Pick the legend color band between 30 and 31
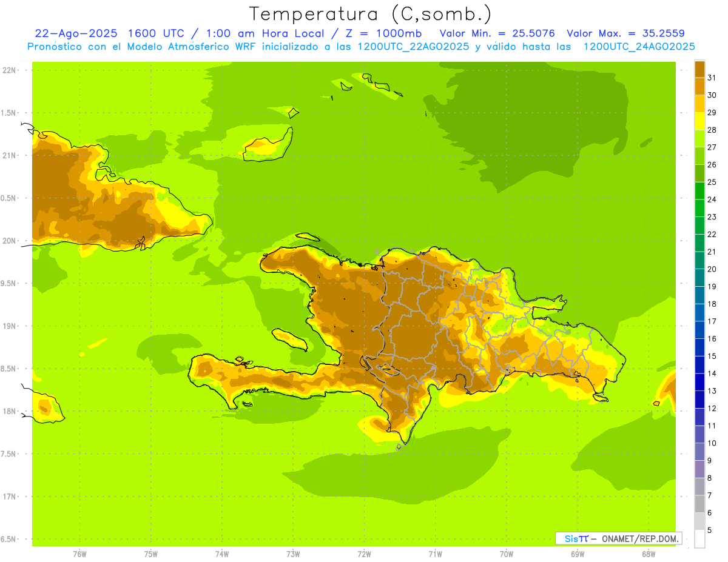The height and width of the screenshot is (562, 728). click(699, 87)
